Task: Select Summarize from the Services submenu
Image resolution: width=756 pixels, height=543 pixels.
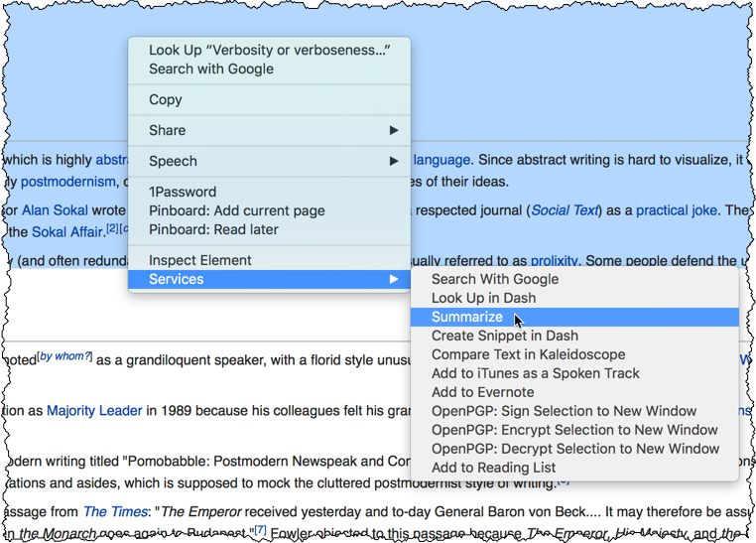Action: pos(466,317)
